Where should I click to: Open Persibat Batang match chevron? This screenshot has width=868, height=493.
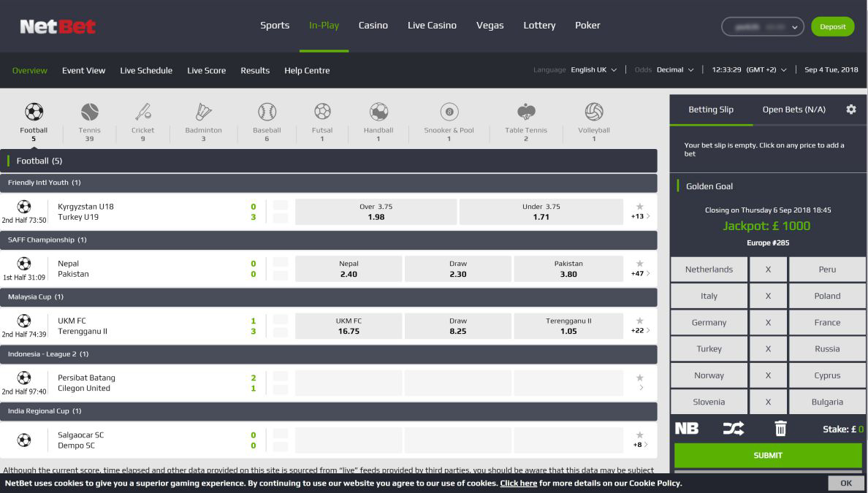(x=641, y=387)
